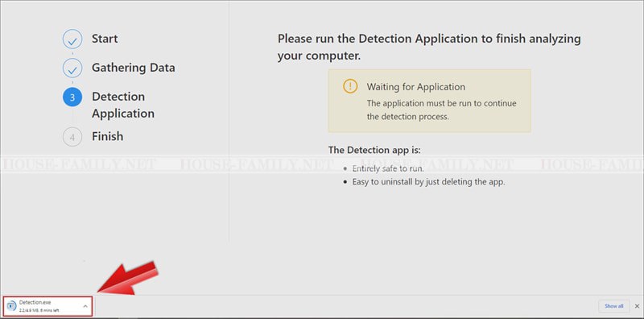
Task: Select the Gathering Data step label
Action: coord(133,68)
